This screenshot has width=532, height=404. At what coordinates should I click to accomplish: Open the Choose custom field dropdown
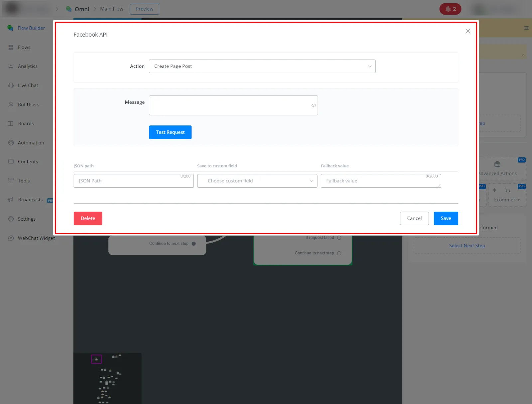(x=257, y=181)
